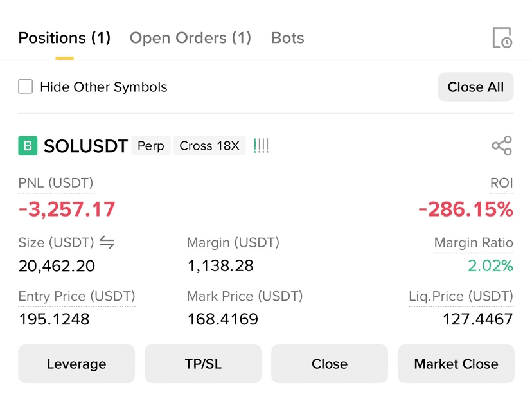Tap the Cross 18X margin tag
Viewport: 532px width, 399px height.
[209, 146]
